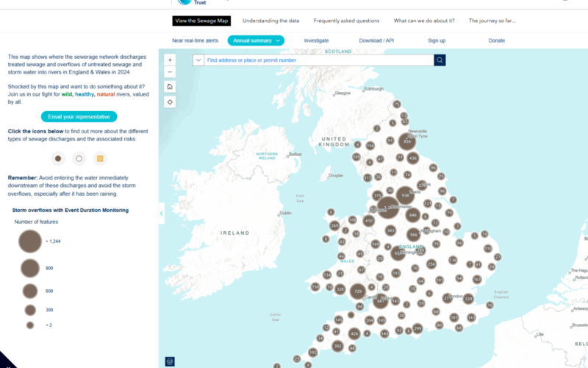
Task: Select the 271 cluster at London
Action: click(x=448, y=298)
